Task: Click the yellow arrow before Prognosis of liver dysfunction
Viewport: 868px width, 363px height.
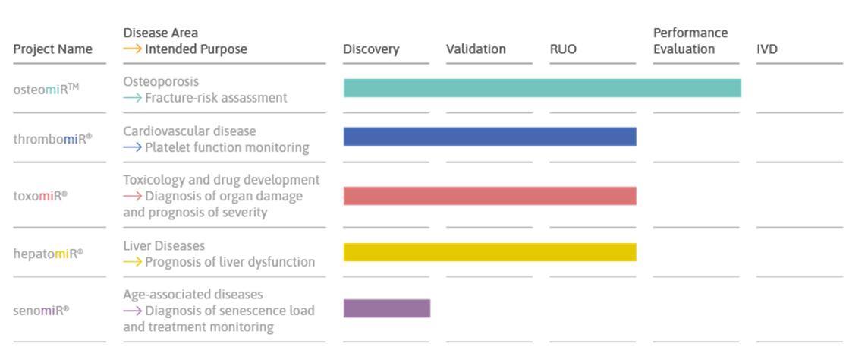Action: pyautogui.click(x=132, y=262)
